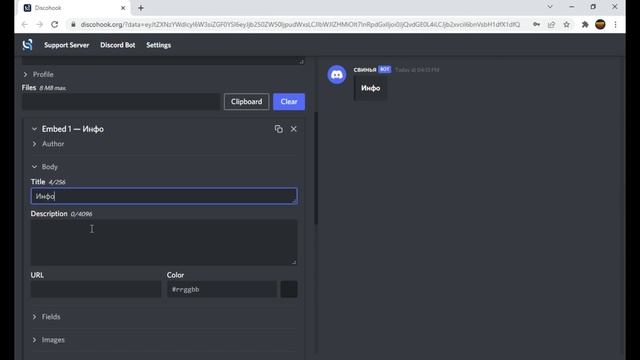This screenshot has width=640, height=360.
Task: Click the Files input field
Action: (x=121, y=102)
